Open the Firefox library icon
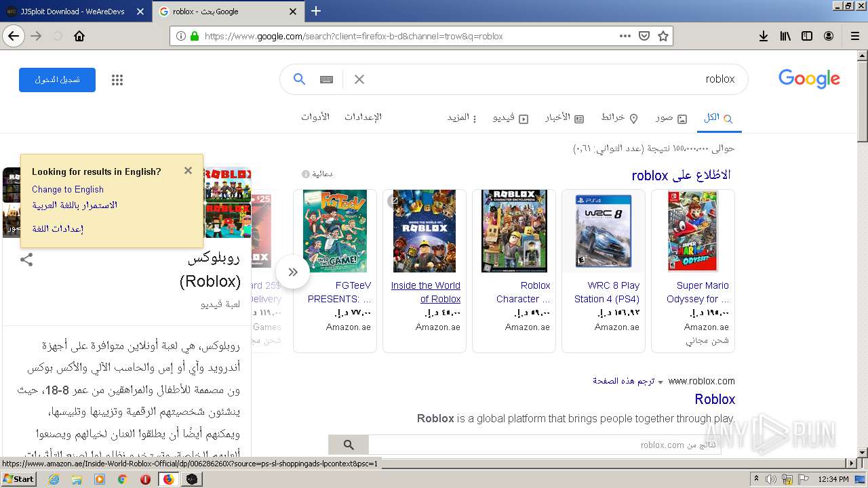Screen dimensions: 868x488 (x=785, y=36)
